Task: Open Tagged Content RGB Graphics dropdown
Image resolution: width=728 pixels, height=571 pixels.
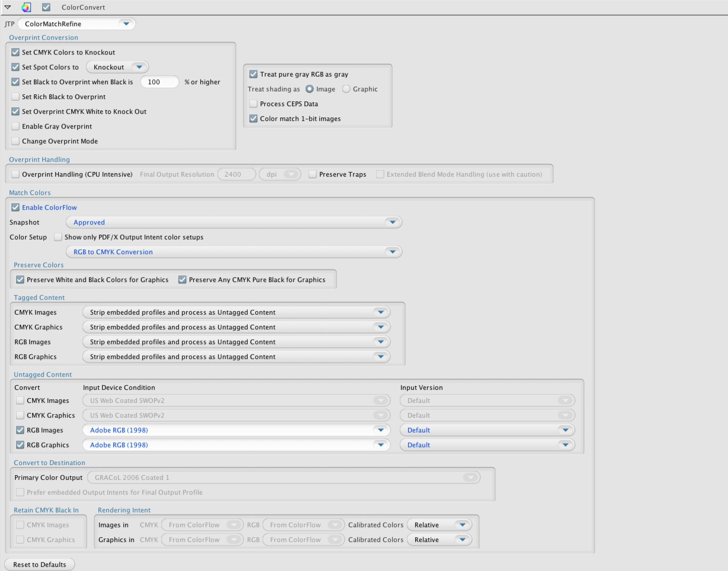Action: [236, 357]
